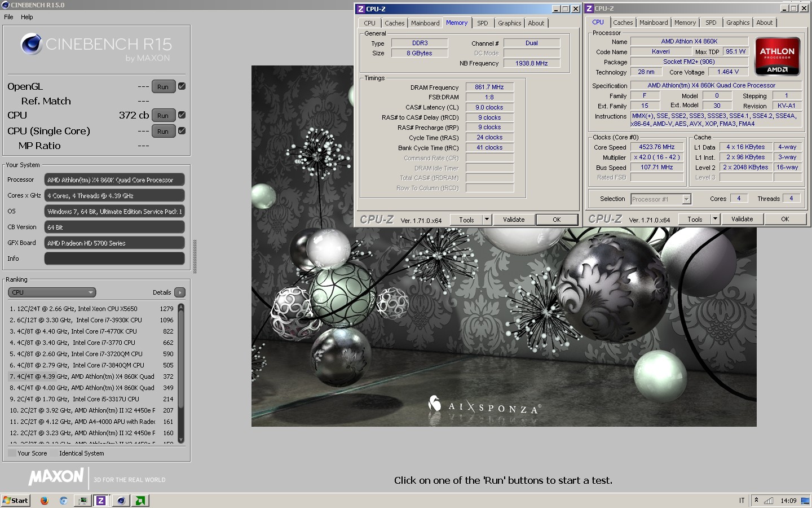812x508 pixels.
Task: Toggle the CPU test checkbox
Action: [x=182, y=115]
